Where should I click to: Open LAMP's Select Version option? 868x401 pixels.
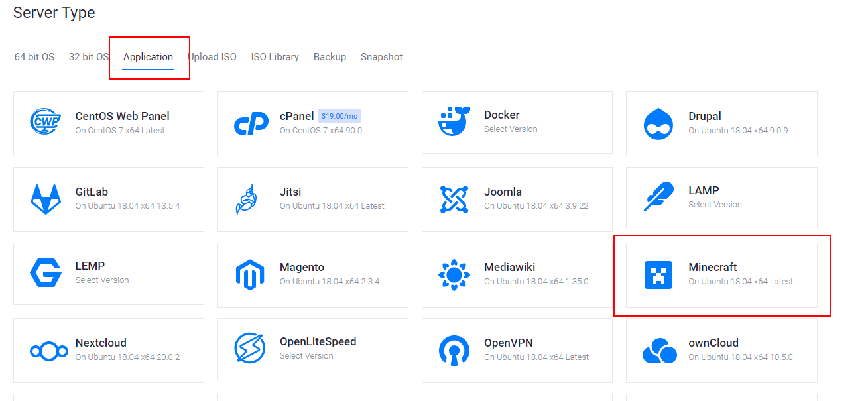coord(715,205)
